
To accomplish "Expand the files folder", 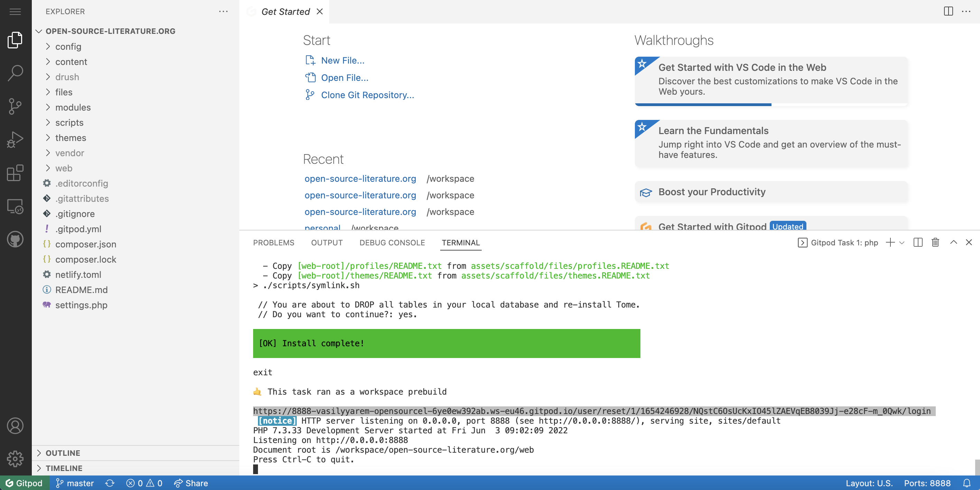I will 136,92.
